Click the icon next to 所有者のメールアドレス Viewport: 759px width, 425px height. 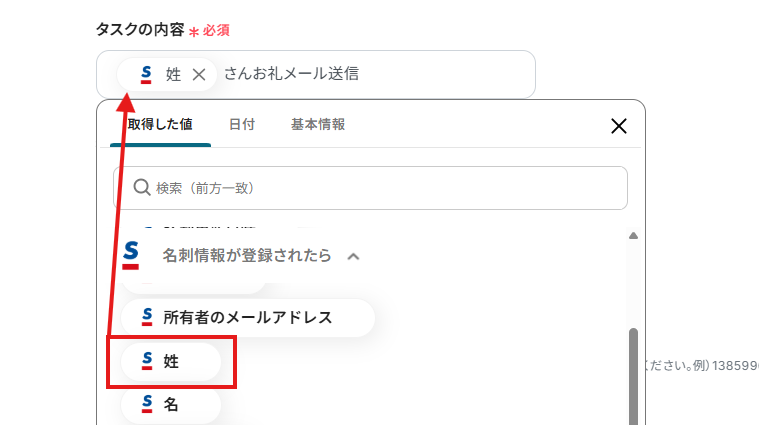(148, 317)
